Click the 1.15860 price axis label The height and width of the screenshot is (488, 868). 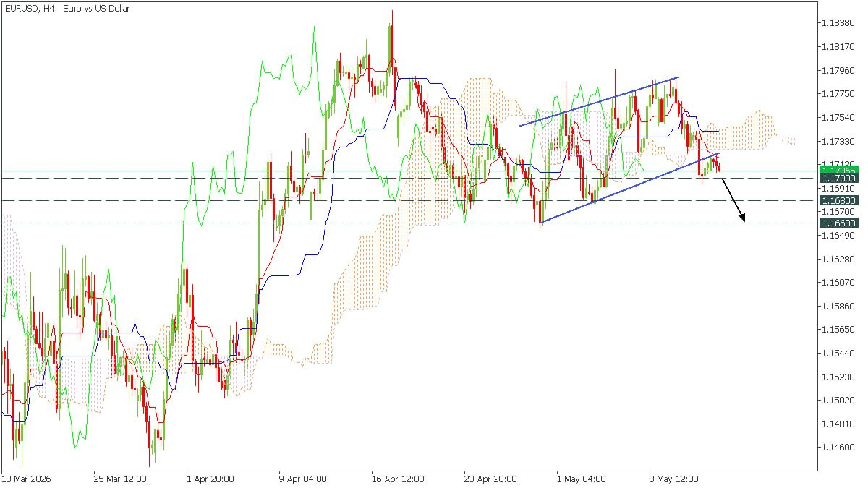click(839, 306)
